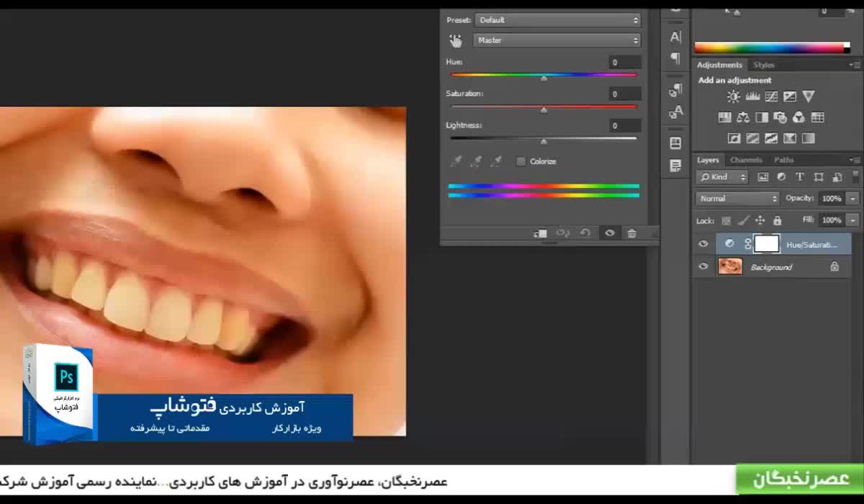This screenshot has height=504, width=864.
Task: Enable the Colorize checkbox
Action: coord(521,161)
